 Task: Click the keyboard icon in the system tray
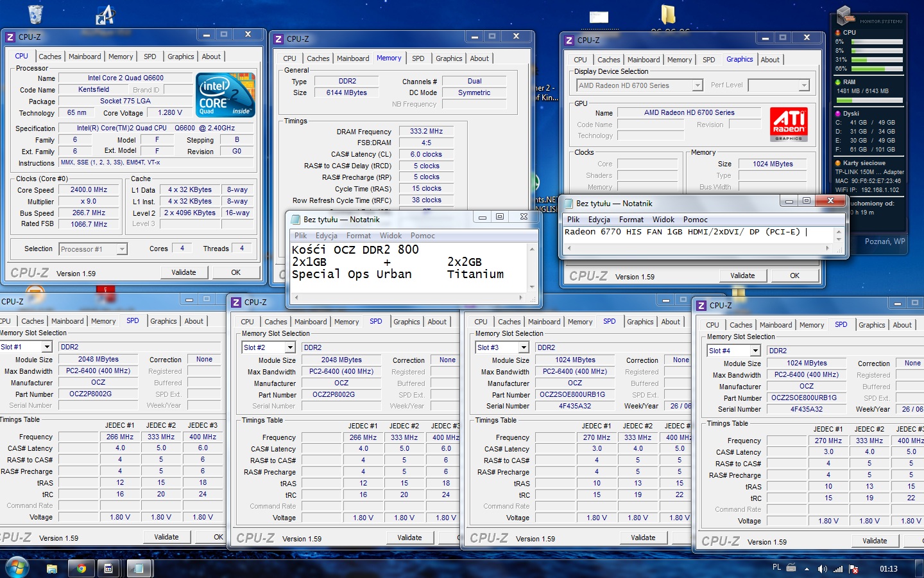pyautogui.click(x=791, y=568)
